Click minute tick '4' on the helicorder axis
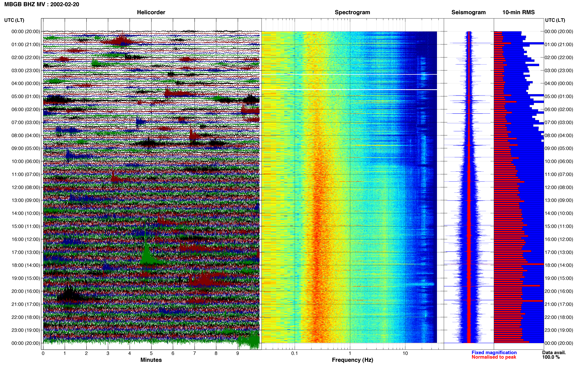588x368 pixels. tap(130, 353)
